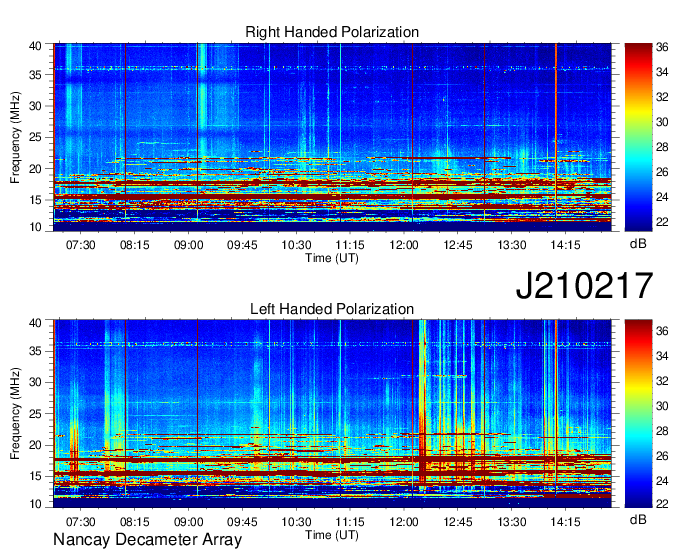Click the Right Handed plot's color scale bar
This screenshot has width=680, height=552.
638,137
